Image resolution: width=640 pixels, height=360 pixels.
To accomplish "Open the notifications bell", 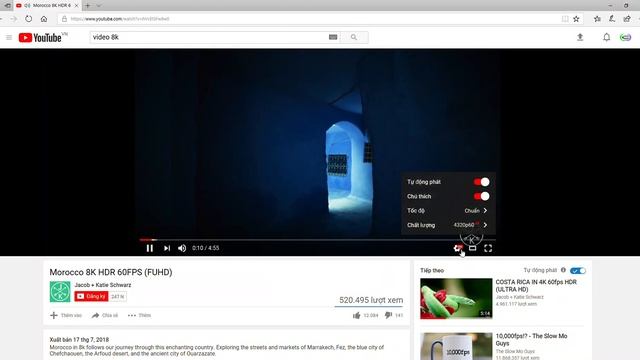I will click(607, 37).
